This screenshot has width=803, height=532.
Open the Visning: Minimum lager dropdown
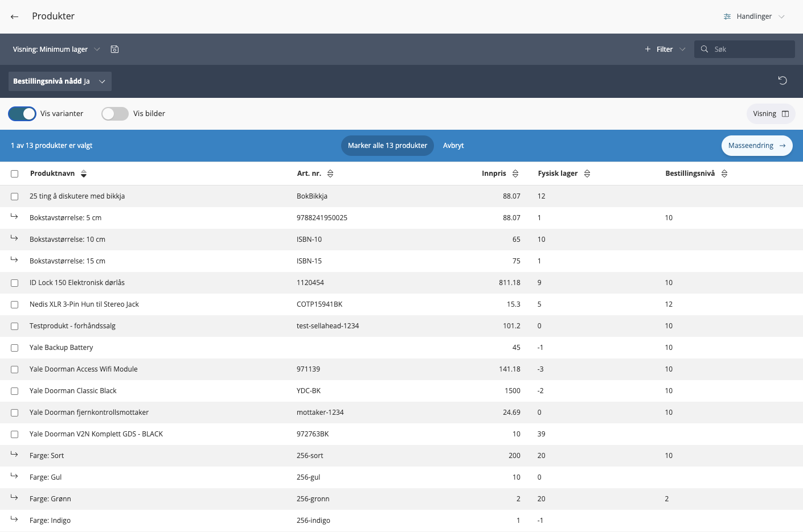coord(56,50)
